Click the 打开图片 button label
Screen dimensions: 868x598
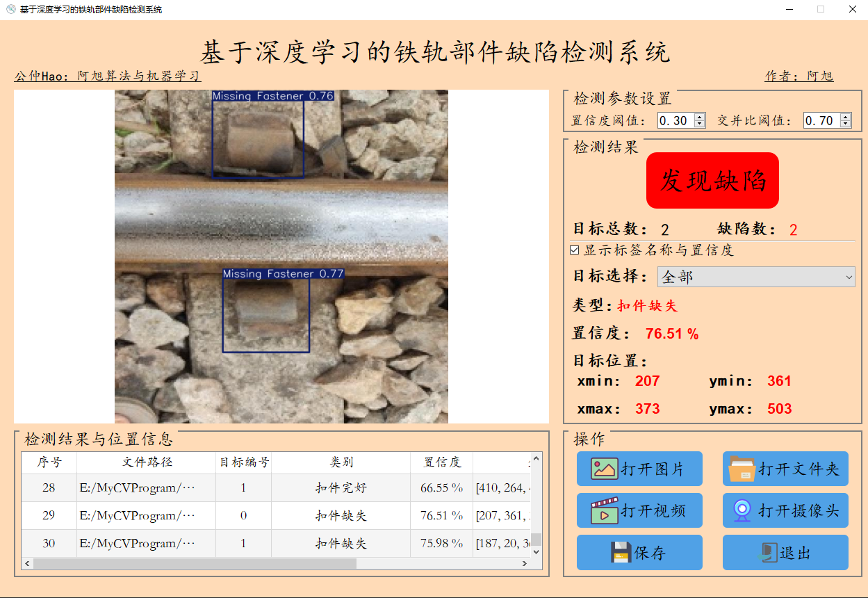click(653, 469)
